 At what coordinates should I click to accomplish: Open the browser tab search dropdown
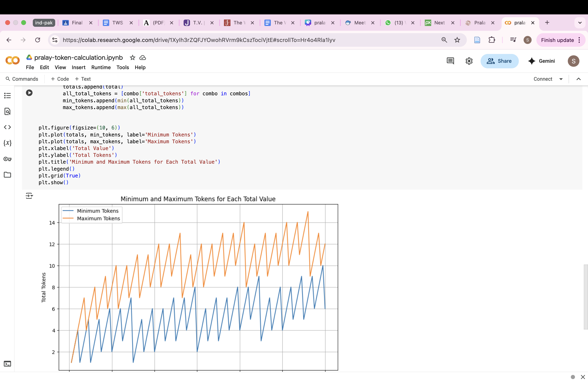coord(580,23)
